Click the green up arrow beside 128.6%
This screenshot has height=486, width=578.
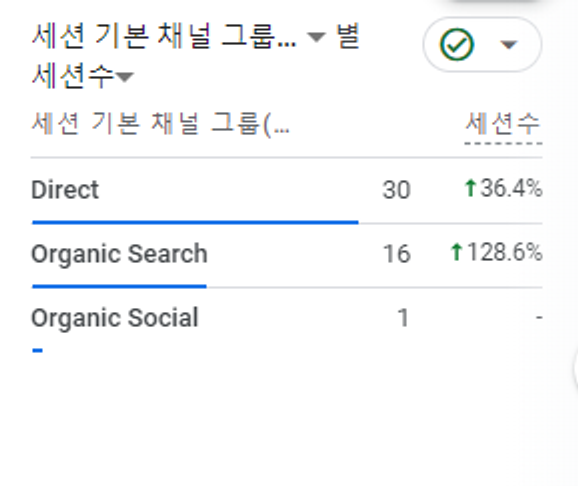tap(456, 252)
